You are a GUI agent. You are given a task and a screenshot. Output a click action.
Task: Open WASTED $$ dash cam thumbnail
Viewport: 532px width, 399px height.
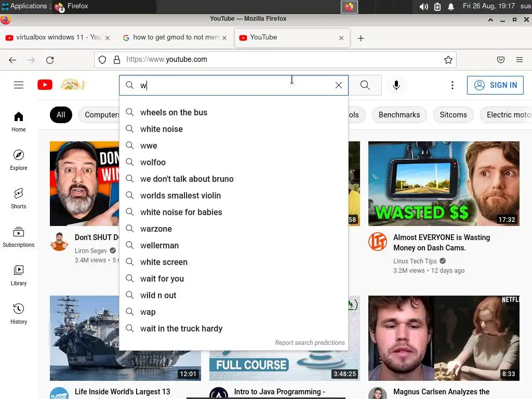pyautogui.click(x=444, y=183)
